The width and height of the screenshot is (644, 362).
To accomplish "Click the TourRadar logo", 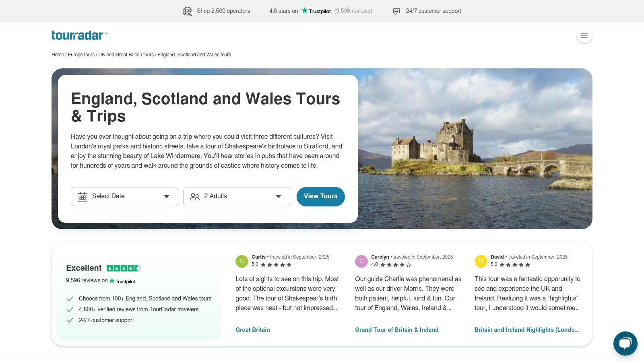I will 78,35.
